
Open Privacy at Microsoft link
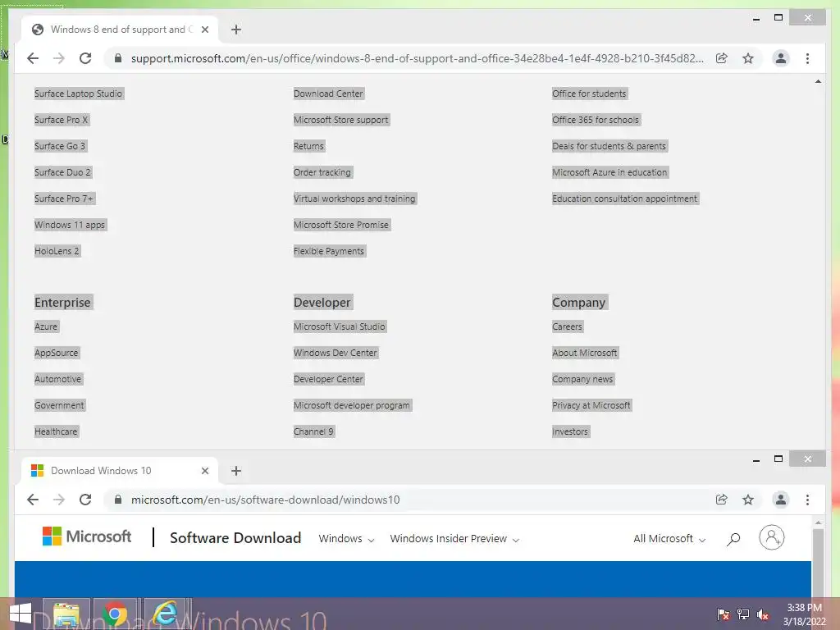coord(591,405)
